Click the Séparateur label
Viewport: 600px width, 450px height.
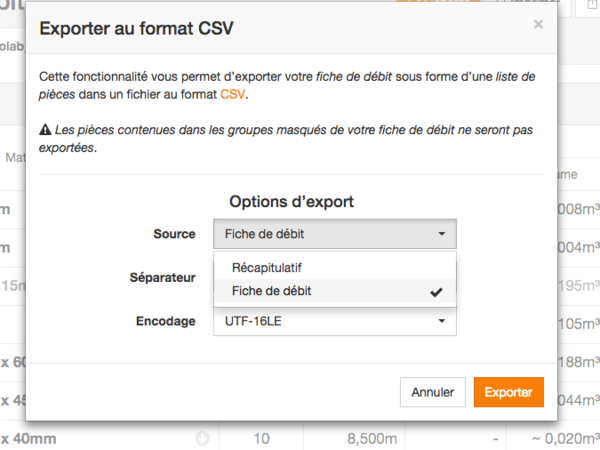coord(162,277)
